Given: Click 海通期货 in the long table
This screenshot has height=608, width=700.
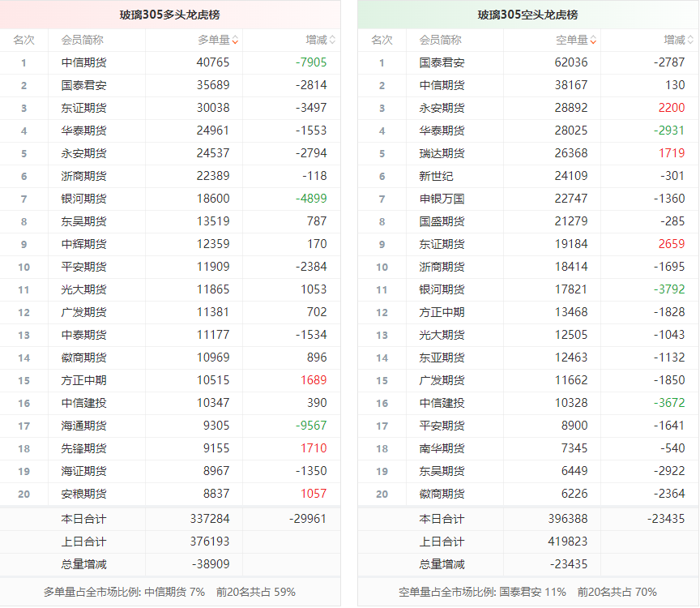Looking at the screenshot, I should point(83,426).
